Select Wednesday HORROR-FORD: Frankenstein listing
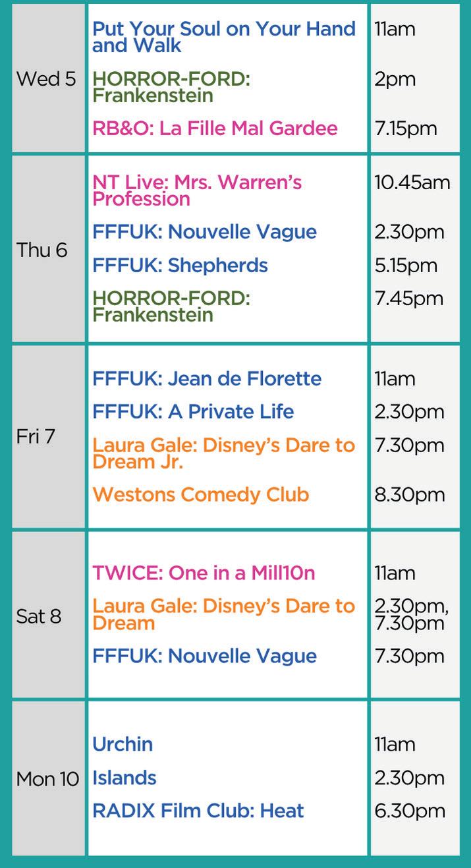This screenshot has height=868, width=471. 171,87
